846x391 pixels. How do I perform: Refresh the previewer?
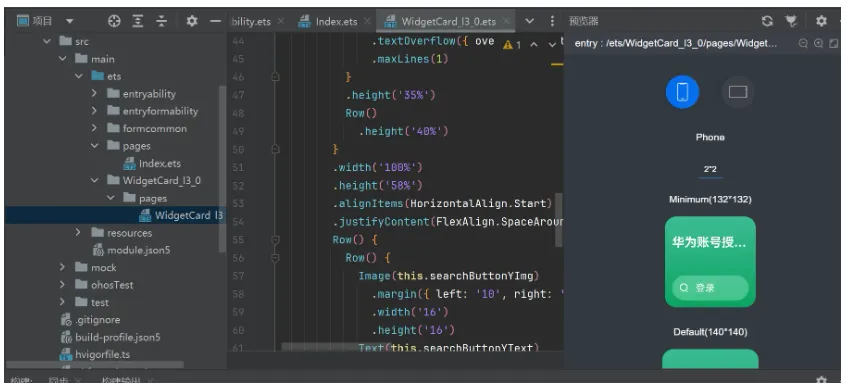coord(767,21)
